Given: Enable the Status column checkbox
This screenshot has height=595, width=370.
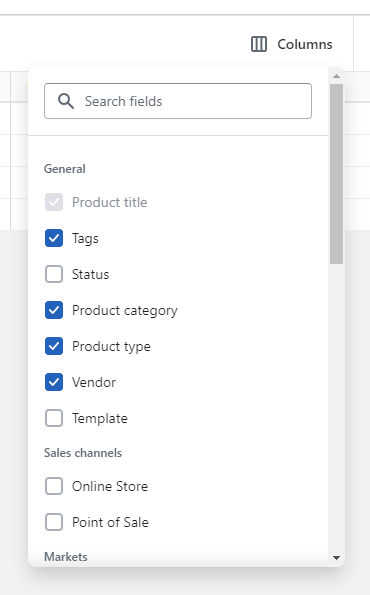Looking at the screenshot, I should (x=54, y=274).
